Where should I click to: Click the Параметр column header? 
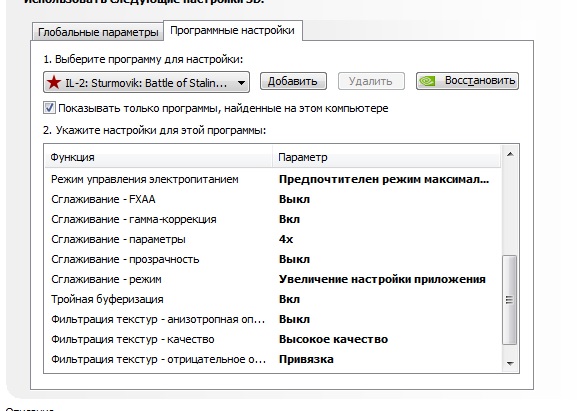click(386, 157)
